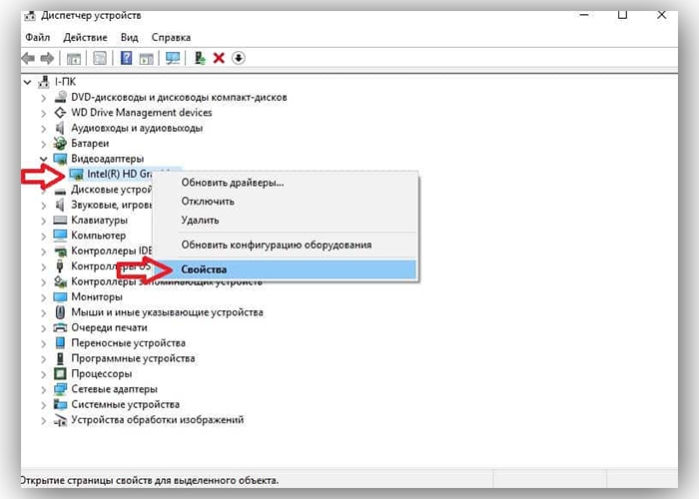The height and width of the screenshot is (499, 699).
Task: Collapse the Видеоадаптеры node
Action: point(43,159)
